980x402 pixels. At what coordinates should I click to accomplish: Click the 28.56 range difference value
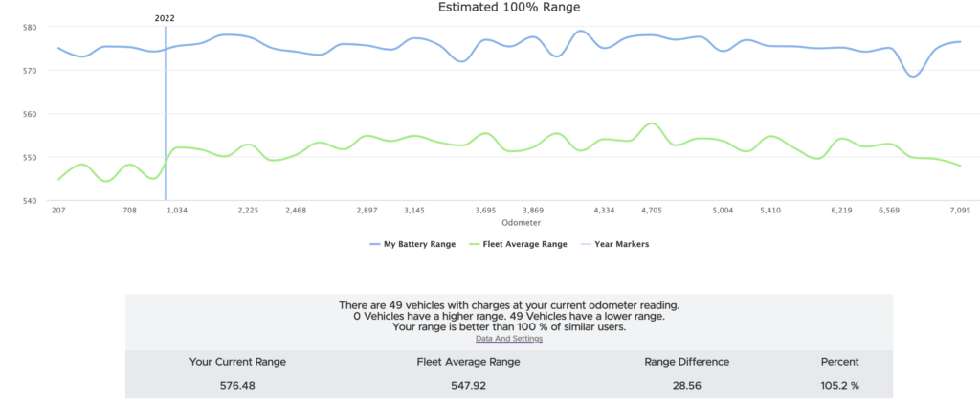pos(687,387)
